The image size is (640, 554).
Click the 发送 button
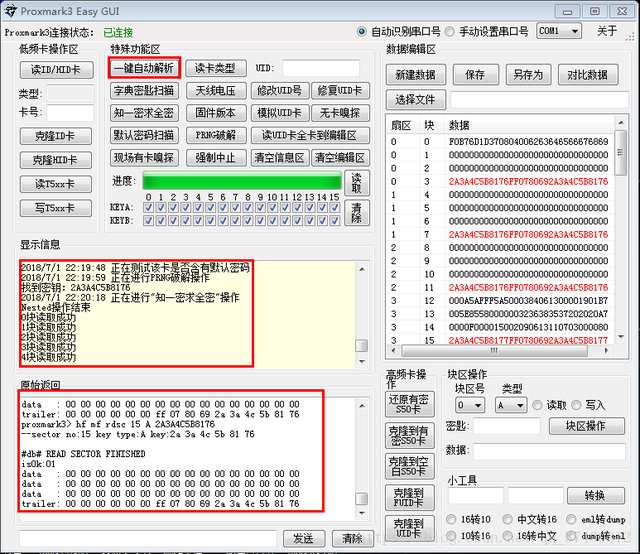tap(304, 539)
